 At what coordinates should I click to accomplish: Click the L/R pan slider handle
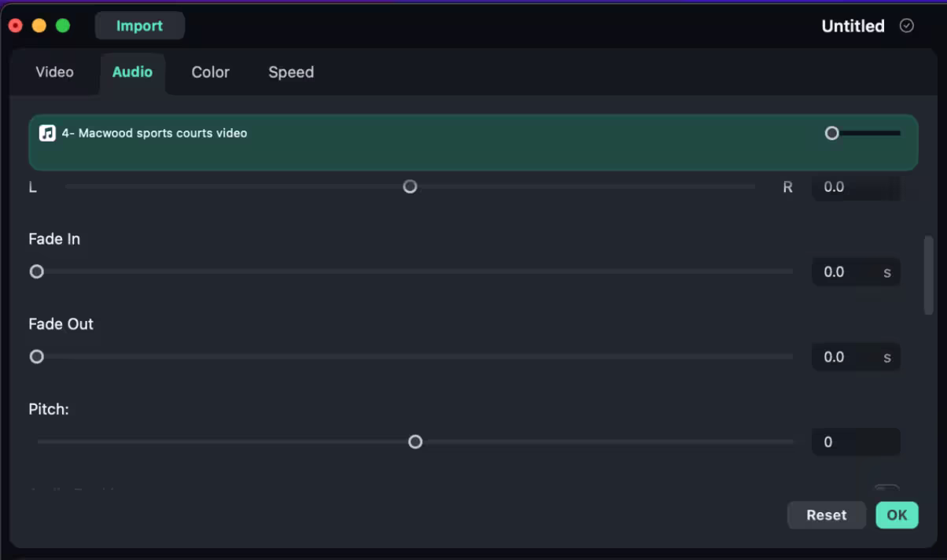click(410, 187)
